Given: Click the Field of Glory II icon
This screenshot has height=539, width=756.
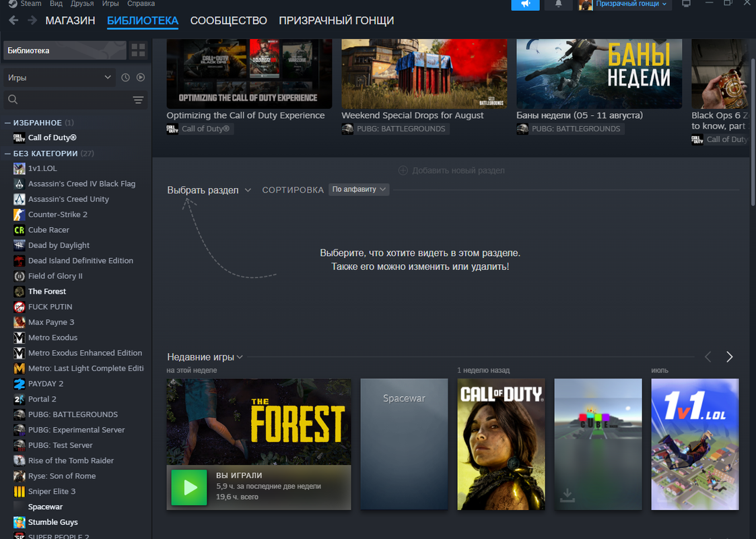Looking at the screenshot, I should click(20, 276).
